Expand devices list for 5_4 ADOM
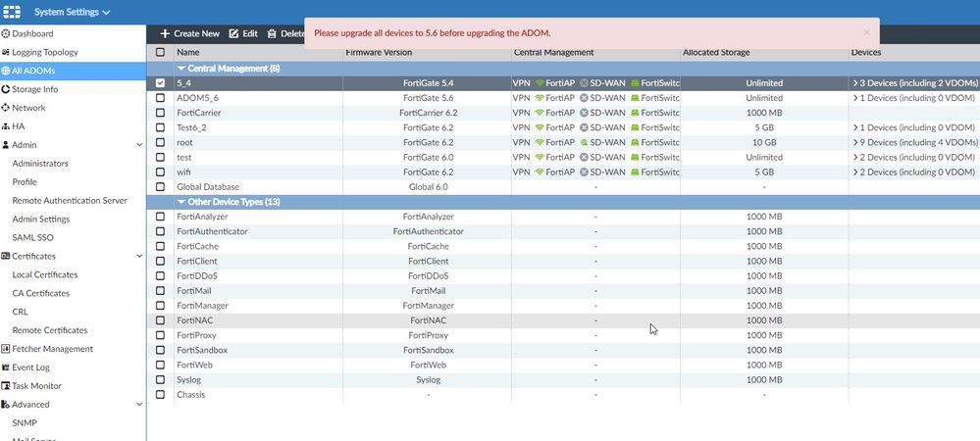The height and width of the screenshot is (441, 980). coord(855,83)
